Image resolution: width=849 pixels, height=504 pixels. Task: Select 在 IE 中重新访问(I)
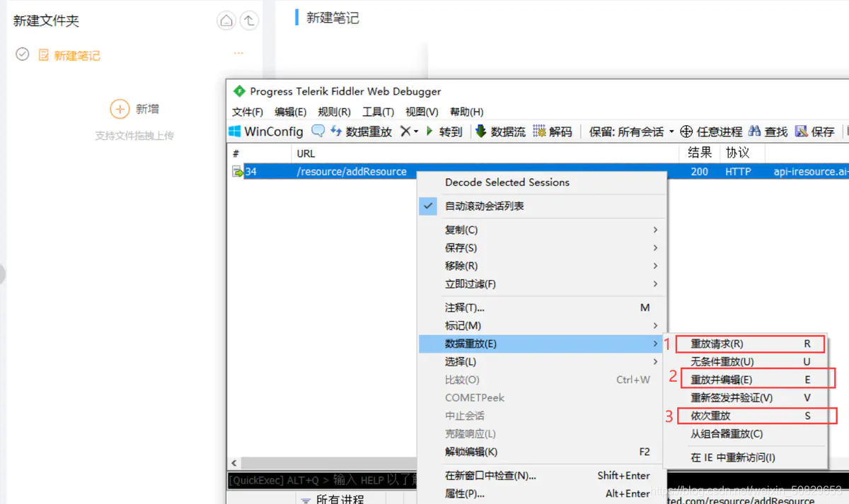click(x=746, y=457)
